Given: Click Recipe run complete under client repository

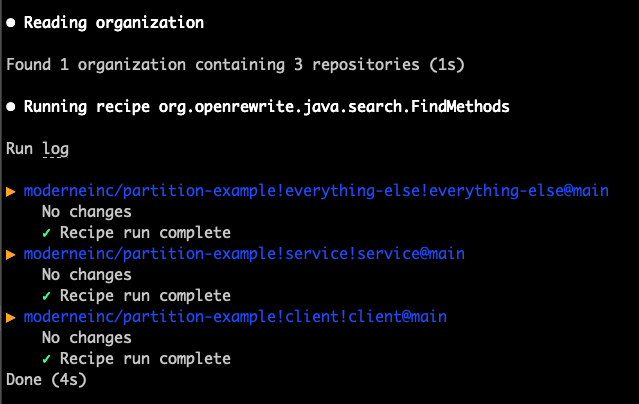Looking at the screenshot, I should pos(145,359).
